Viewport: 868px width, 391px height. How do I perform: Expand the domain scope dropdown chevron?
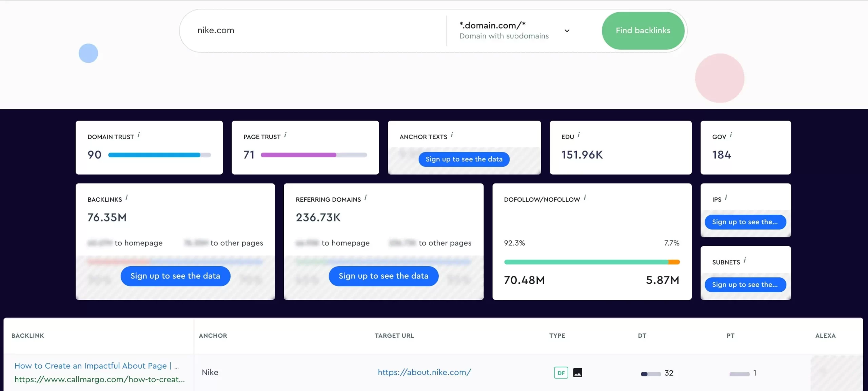pyautogui.click(x=567, y=31)
